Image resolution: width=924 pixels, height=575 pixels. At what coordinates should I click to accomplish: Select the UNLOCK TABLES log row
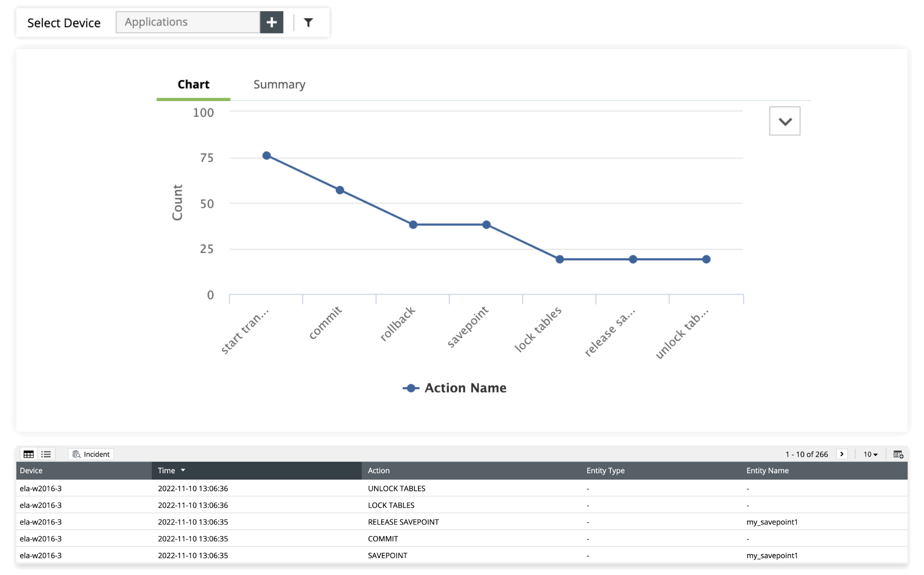tap(396, 489)
